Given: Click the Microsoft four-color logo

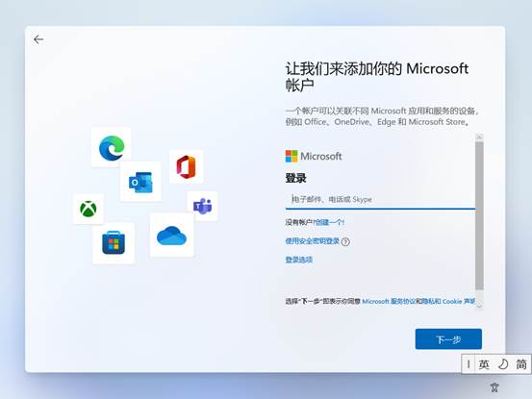Looking at the screenshot, I should 291,157.
